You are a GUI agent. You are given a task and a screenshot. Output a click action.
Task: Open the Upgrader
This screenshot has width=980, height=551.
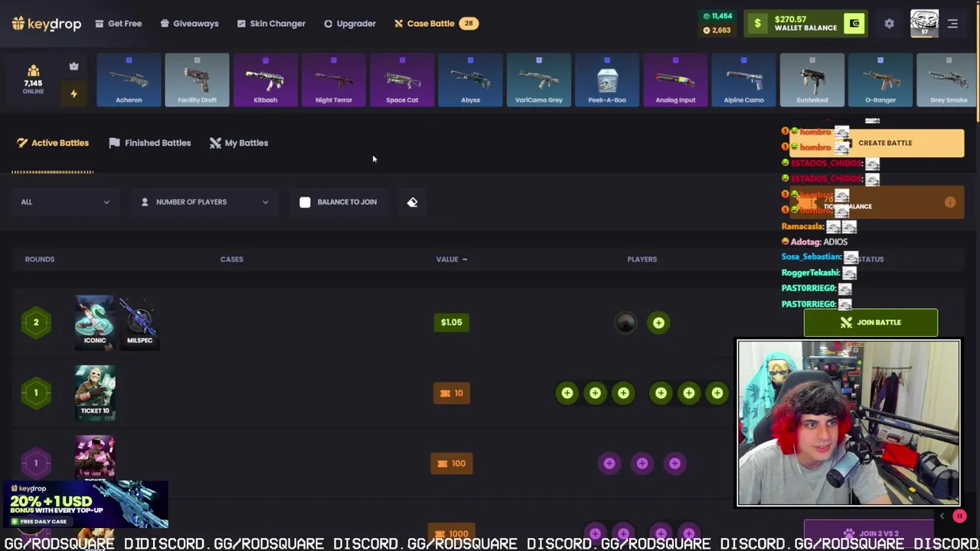click(x=349, y=24)
